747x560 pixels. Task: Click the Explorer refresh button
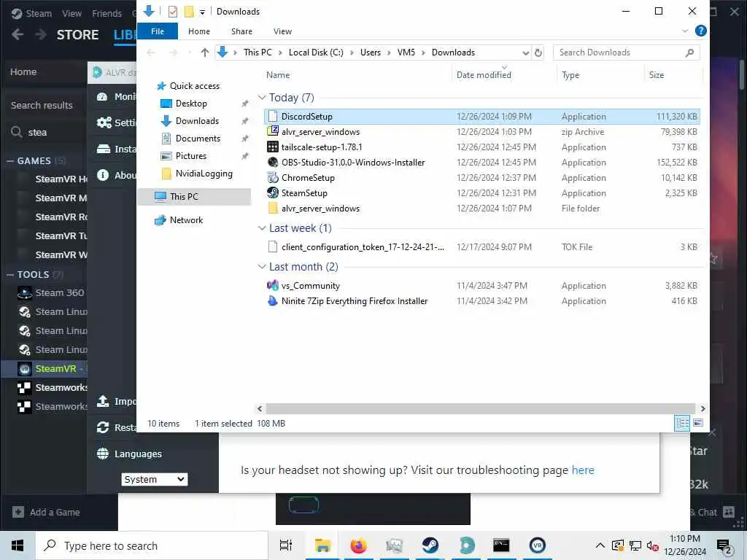tap(538, 52)
